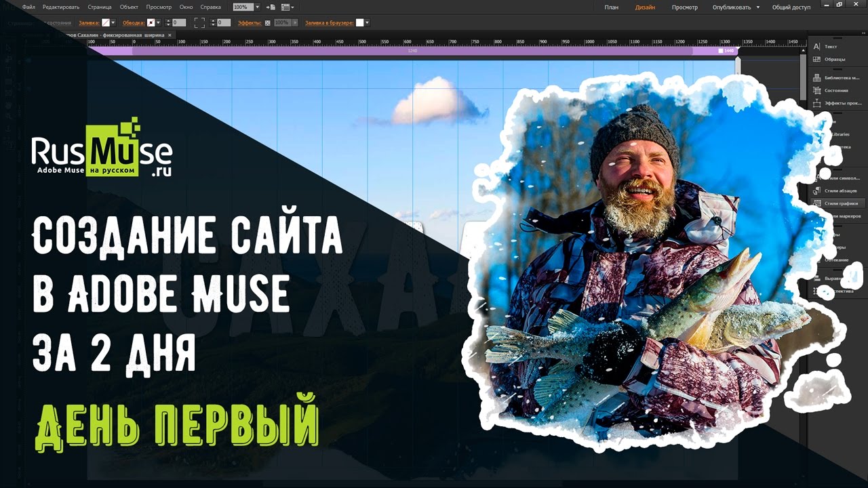Open the Объект menu
Image resolution: width=868 pixels, height=488 pixels.
click(129, 7)
